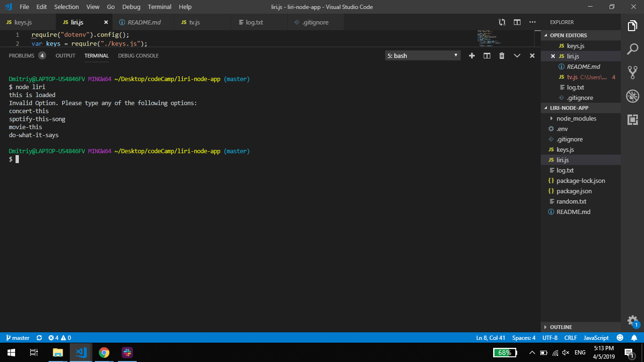Split the editor to the side

coord(517,22)
